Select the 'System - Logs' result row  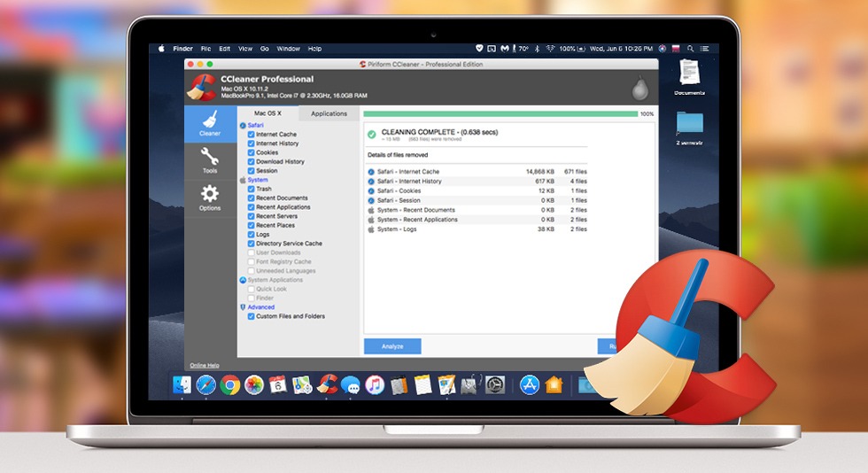tap(477, 229)
